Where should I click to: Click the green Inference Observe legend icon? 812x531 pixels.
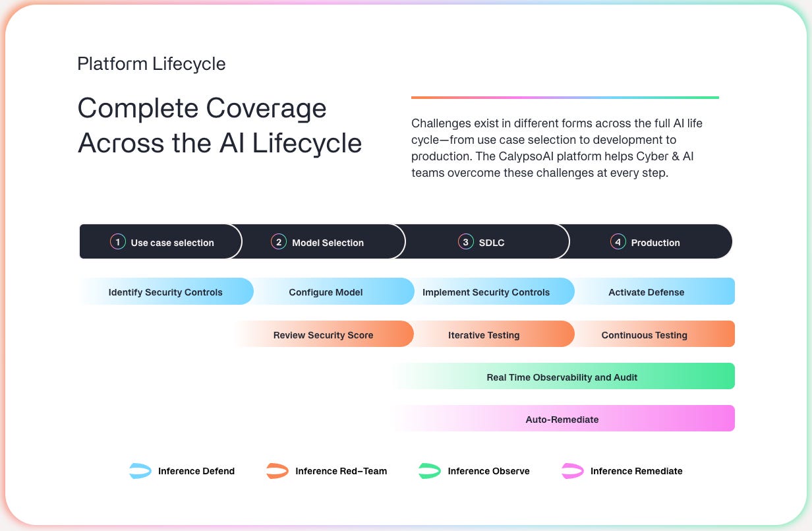point(430,471)
